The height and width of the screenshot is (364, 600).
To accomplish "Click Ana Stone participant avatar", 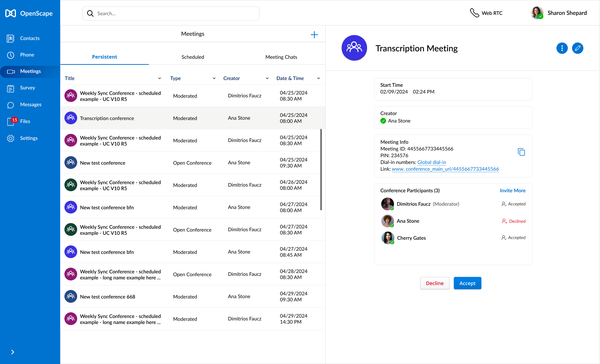I will (388, 221).
